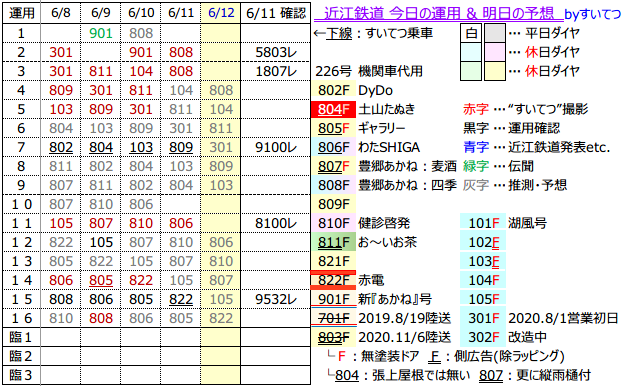Click the underlined red 805 in row 14
This screenshot has width=629, height=386.
(101, 280)
